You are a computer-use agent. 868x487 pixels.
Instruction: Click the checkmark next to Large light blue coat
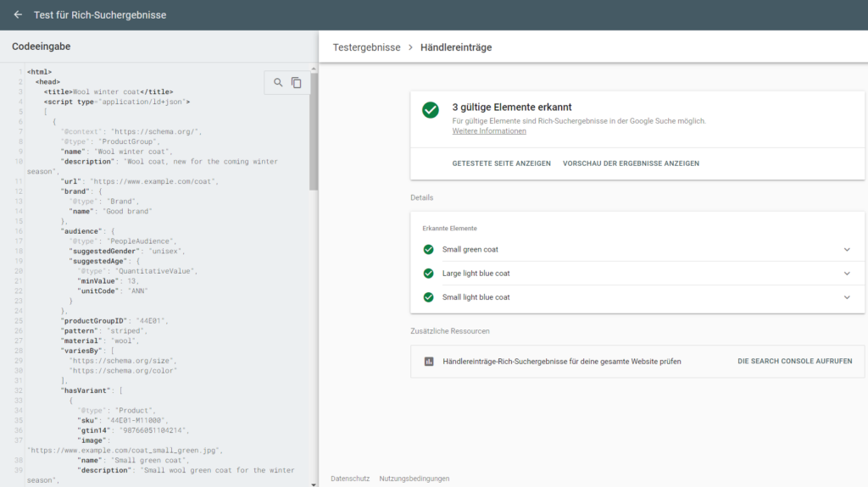[428, 274]
